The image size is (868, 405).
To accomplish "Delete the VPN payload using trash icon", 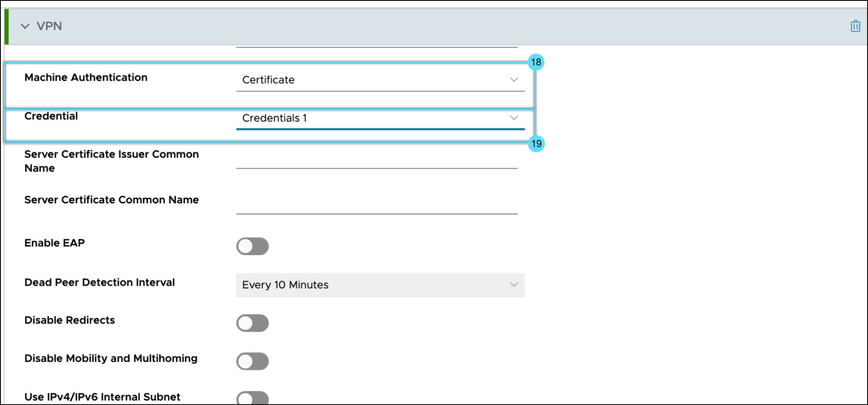I will point(855,26).
